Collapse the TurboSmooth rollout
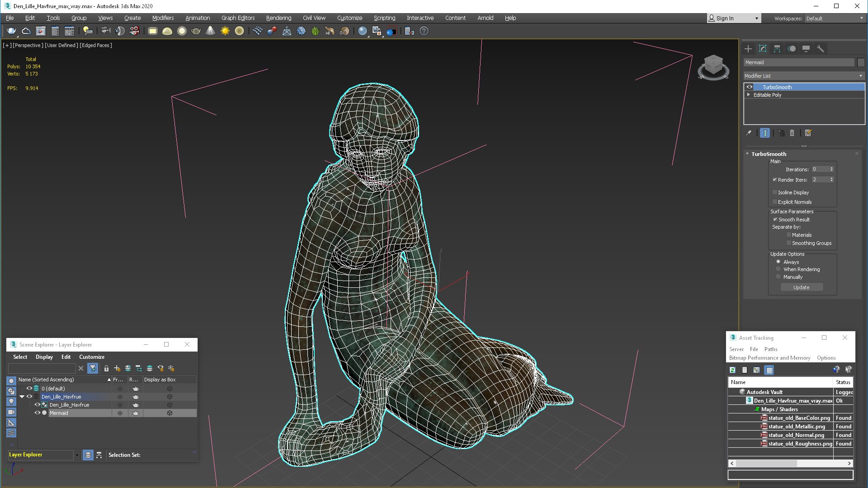The image size is (868, 488). click(747, 154)
